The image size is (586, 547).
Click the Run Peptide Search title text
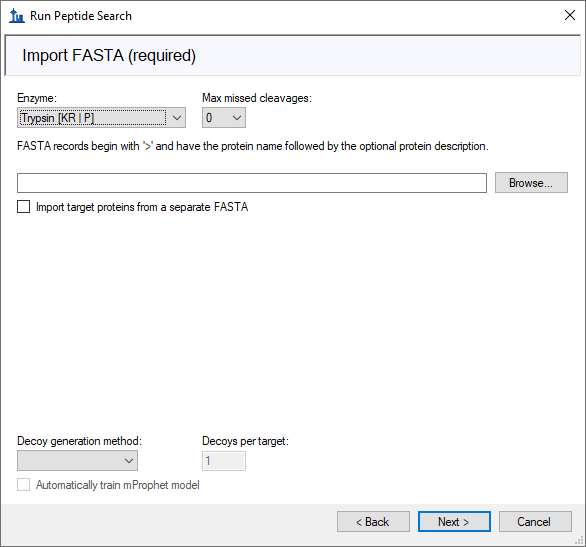coord(81,16)
